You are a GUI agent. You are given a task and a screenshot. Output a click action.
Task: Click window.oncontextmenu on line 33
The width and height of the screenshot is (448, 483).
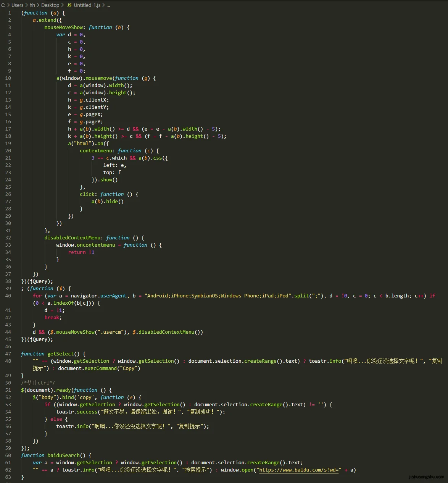[85, 245]
